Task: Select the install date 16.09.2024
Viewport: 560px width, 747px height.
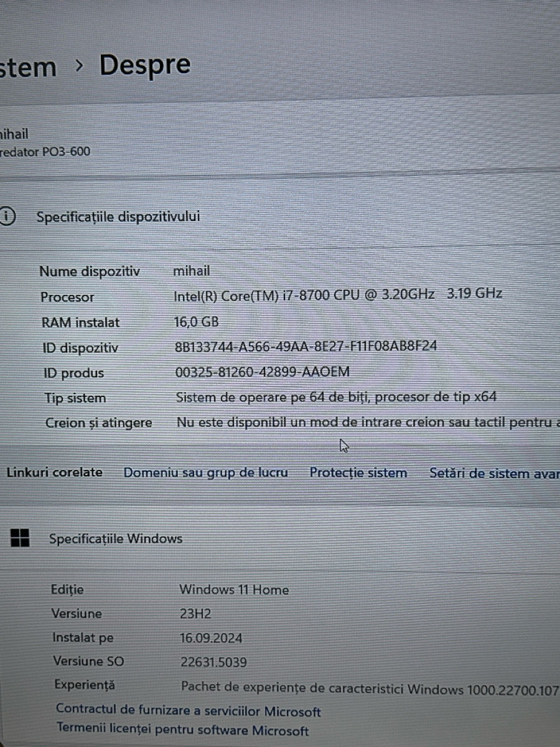Action: click(x=212, y=638)
